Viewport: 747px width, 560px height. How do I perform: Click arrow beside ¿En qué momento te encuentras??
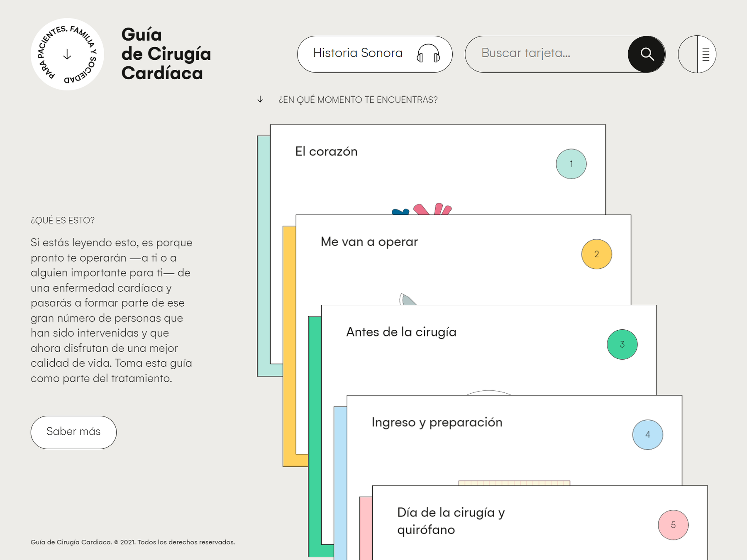[x=260, y=100]
